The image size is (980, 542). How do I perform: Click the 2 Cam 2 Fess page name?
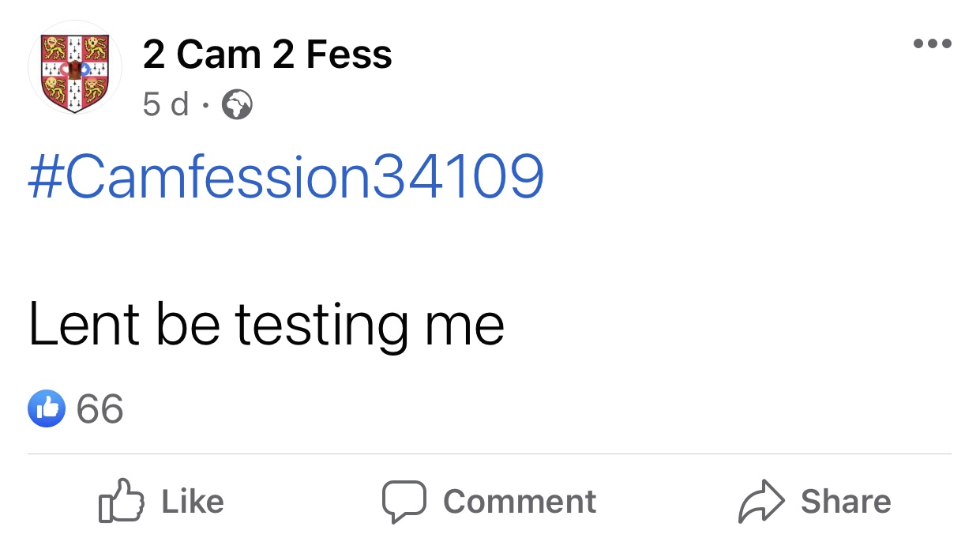[x=267, y=55]
